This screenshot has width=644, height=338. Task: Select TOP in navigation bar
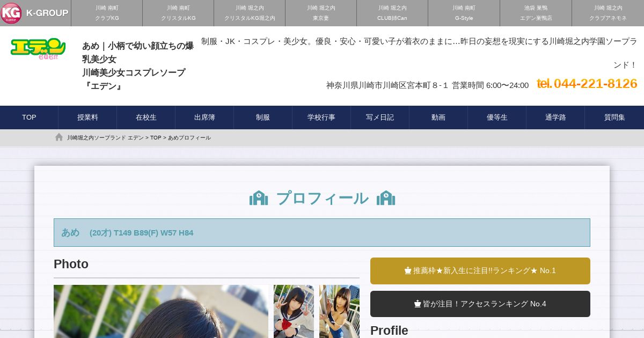pos(29,117)
